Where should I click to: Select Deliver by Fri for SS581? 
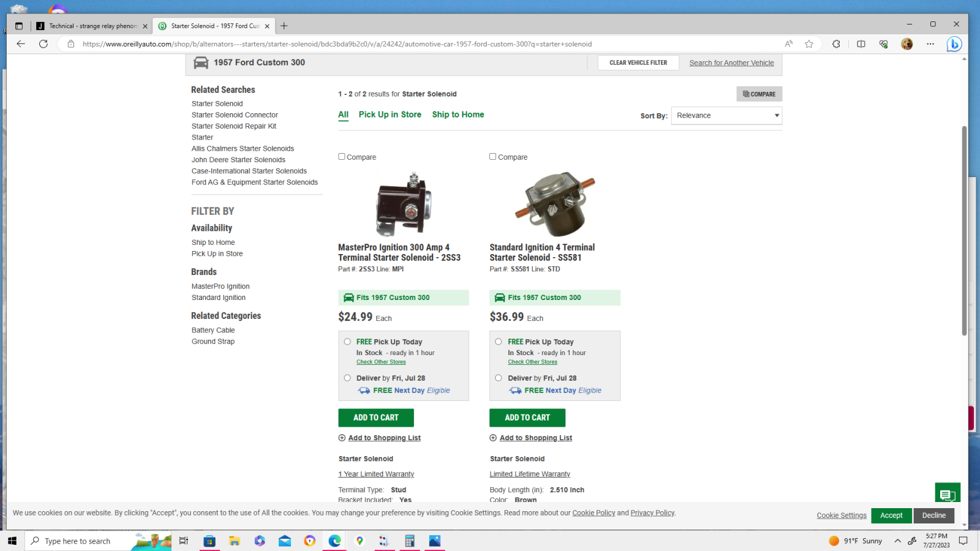coord(499,378)
